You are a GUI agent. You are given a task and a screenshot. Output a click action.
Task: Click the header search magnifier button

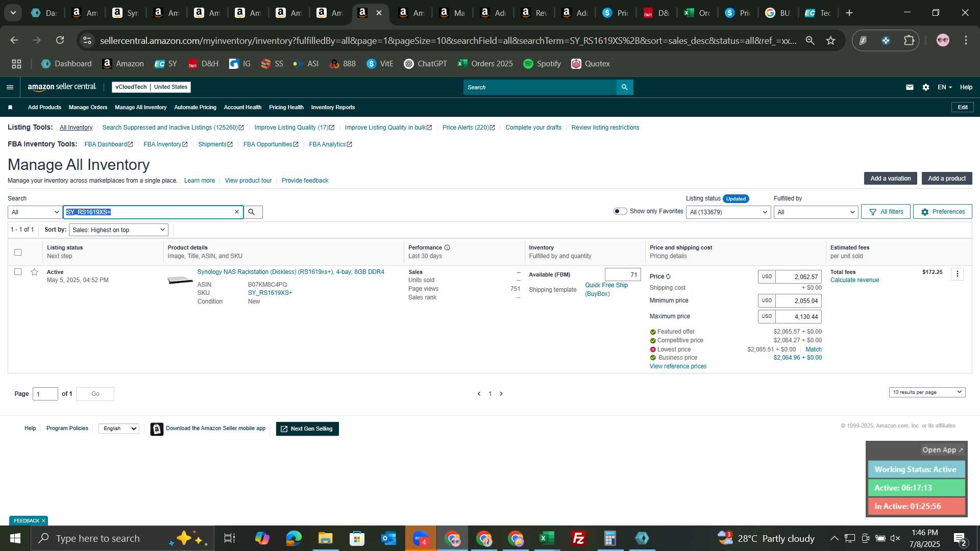625,87
